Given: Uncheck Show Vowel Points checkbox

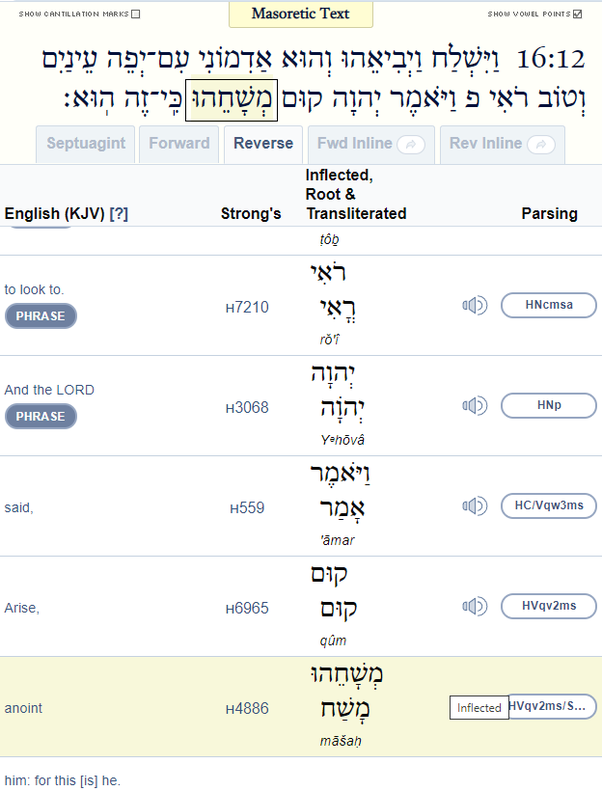Looking at the screenshot, I should (578, 14).
